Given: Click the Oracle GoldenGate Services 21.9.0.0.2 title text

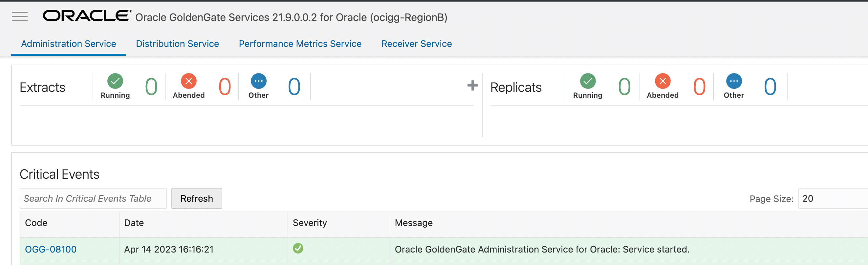Looking at the screenshot, I should coord(291,17).
